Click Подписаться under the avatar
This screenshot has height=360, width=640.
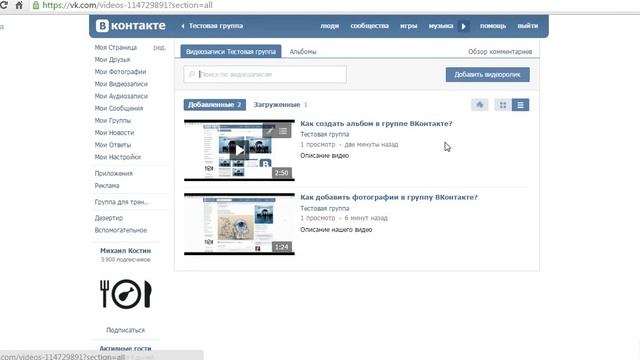click(126, 330)
